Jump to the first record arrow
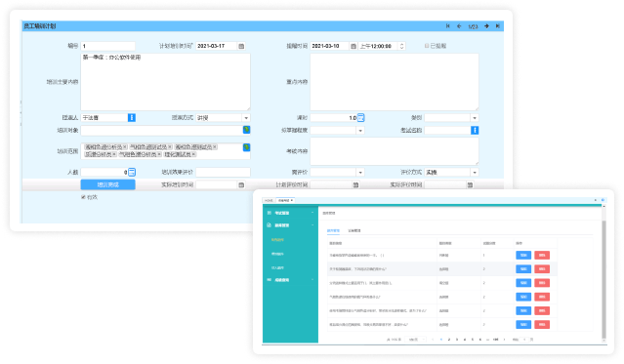 point(447,26)
